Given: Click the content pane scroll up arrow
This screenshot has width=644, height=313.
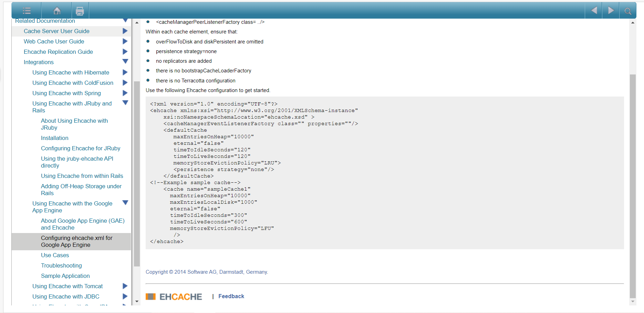Looking at the screenshot, I should coord(633,23).
